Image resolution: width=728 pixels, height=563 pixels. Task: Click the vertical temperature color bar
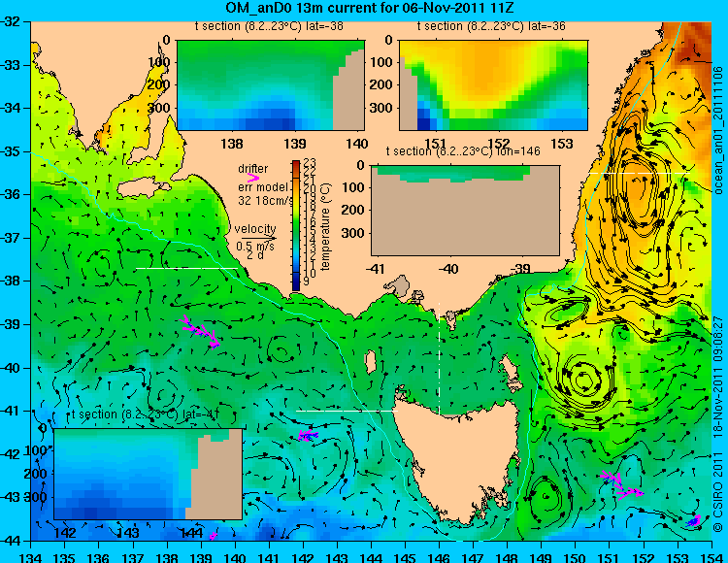[296, 225]
